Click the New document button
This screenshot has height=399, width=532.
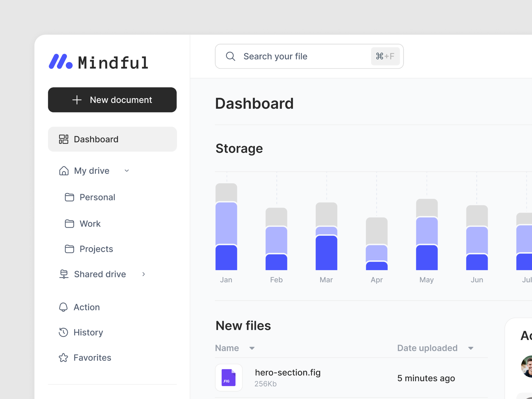tap(112, 100)
